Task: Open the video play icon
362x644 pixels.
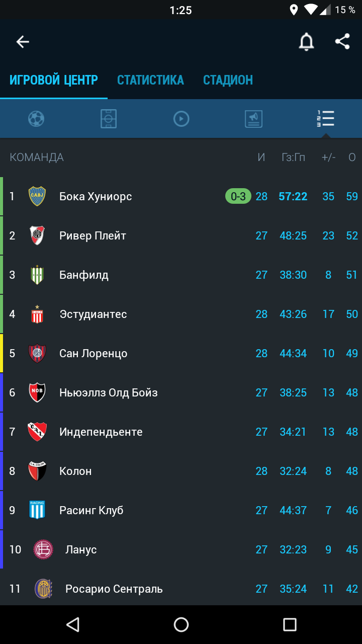Action: point(181,119)
